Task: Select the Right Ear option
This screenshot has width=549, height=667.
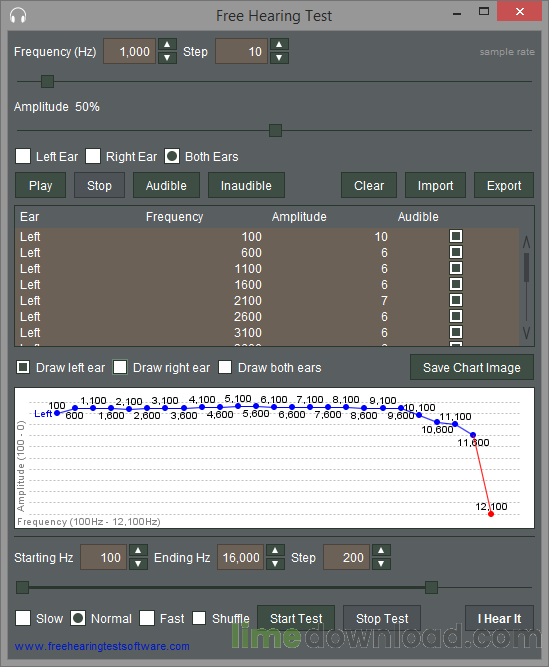Action: 93,156
